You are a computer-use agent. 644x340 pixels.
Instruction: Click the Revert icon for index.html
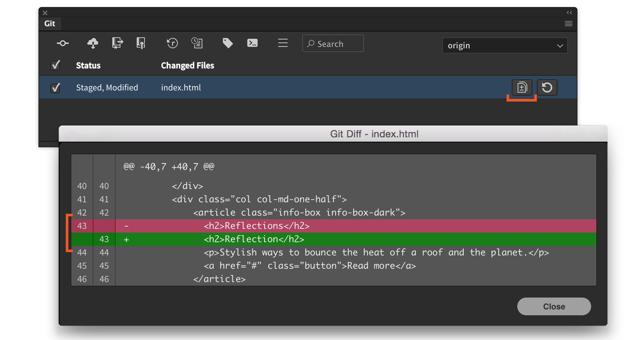pyautogui.click(x=547, y=87)
